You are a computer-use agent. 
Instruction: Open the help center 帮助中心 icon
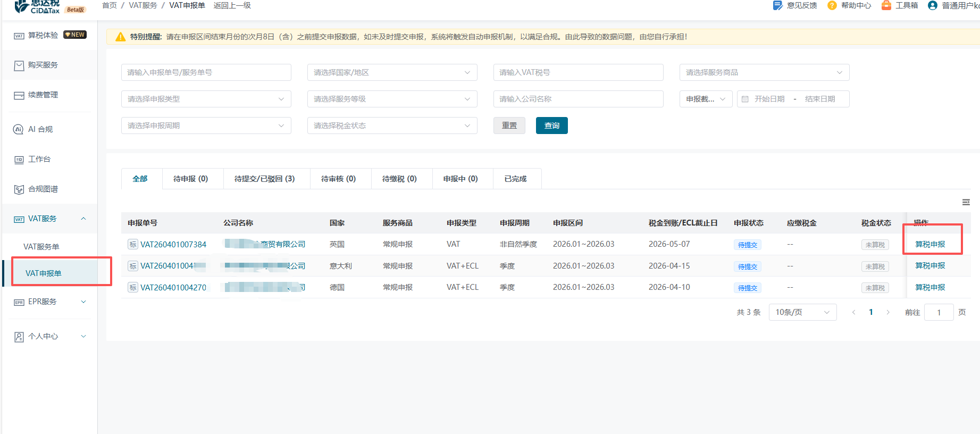[832, 5]
